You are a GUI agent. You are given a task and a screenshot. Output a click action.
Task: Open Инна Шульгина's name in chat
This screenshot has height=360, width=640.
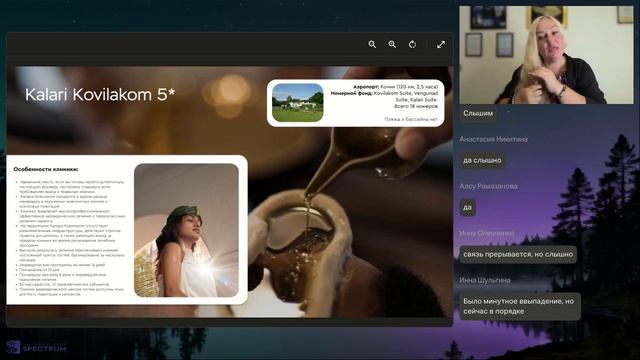tap(485, 280)
